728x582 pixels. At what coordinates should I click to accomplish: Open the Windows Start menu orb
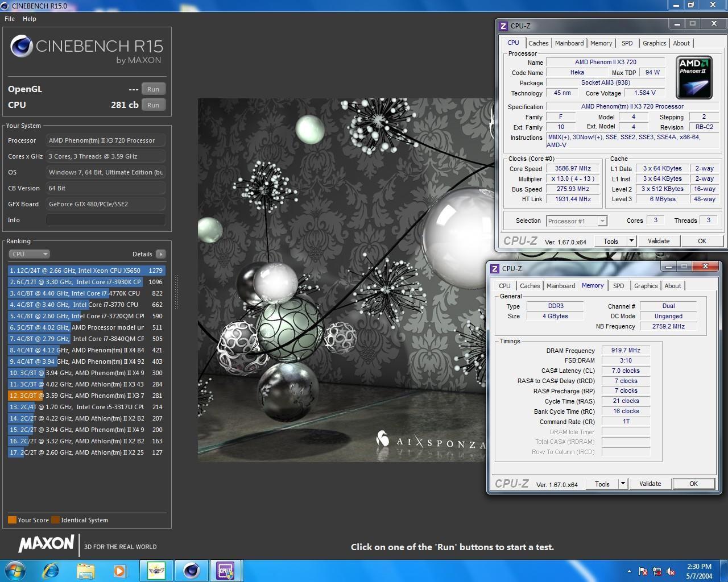tap(15, 571)
